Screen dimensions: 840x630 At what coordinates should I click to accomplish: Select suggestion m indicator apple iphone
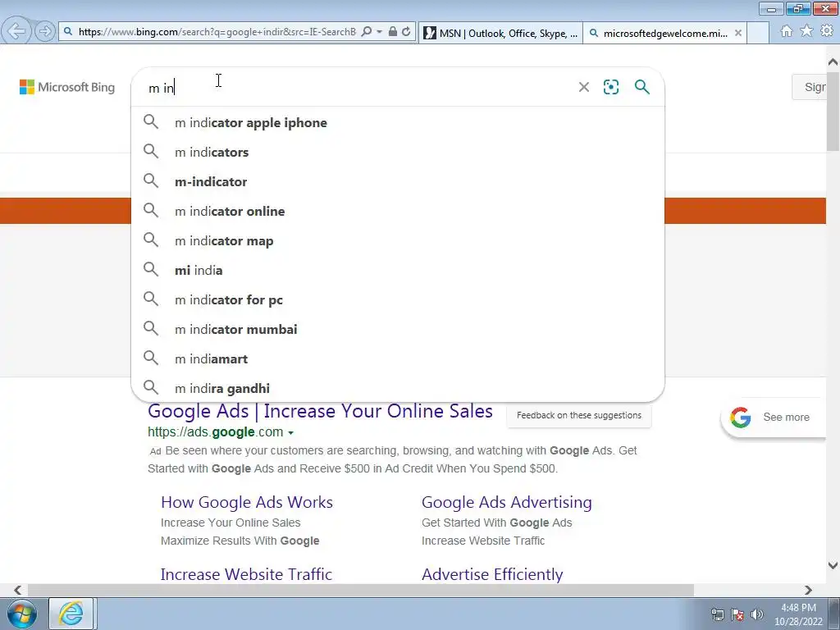click(398, 123)
